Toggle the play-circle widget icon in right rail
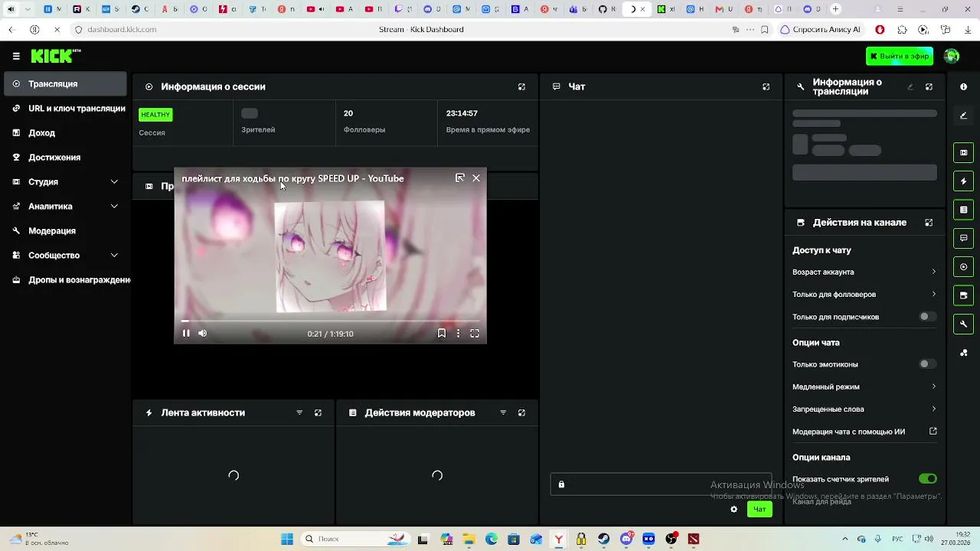This screenshot has height=551, width=980. pos(964,267)
